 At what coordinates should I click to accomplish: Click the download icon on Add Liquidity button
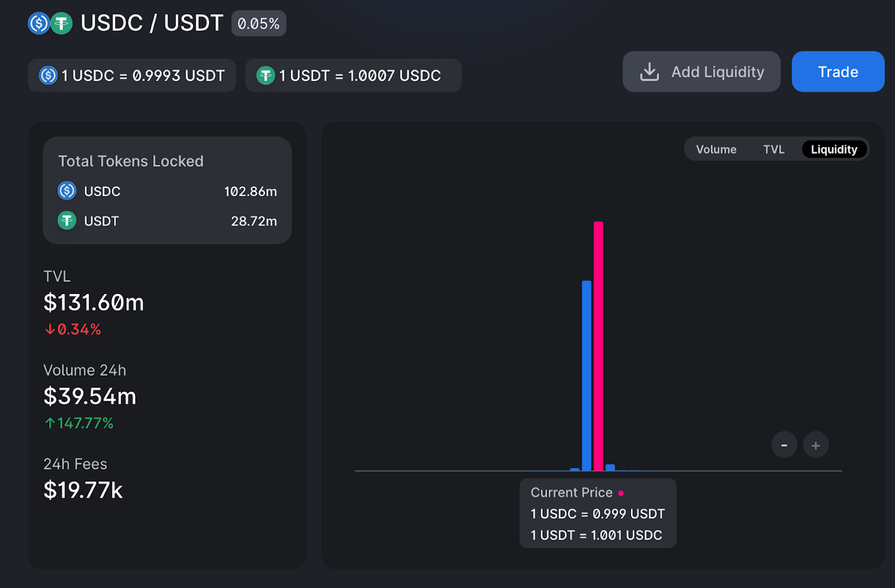[x=650, y=72]
